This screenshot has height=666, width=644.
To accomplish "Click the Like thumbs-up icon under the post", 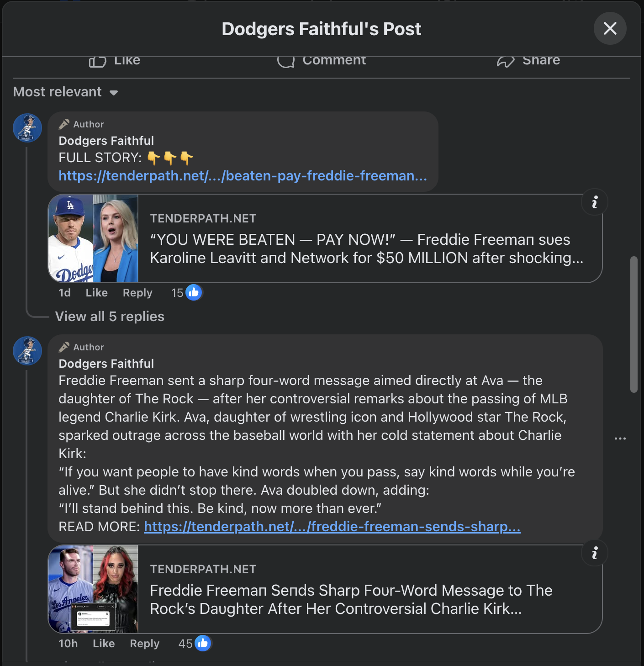I will pos(97,61).
